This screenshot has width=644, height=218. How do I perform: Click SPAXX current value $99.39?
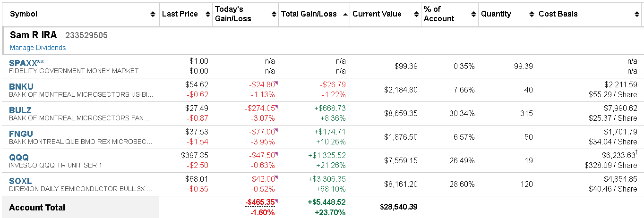(406, 66)
